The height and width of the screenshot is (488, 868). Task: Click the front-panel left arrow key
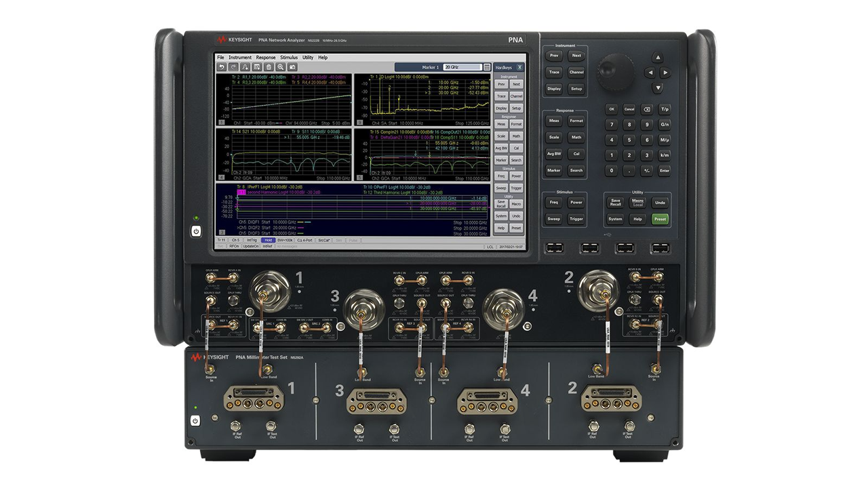[650, 73]
